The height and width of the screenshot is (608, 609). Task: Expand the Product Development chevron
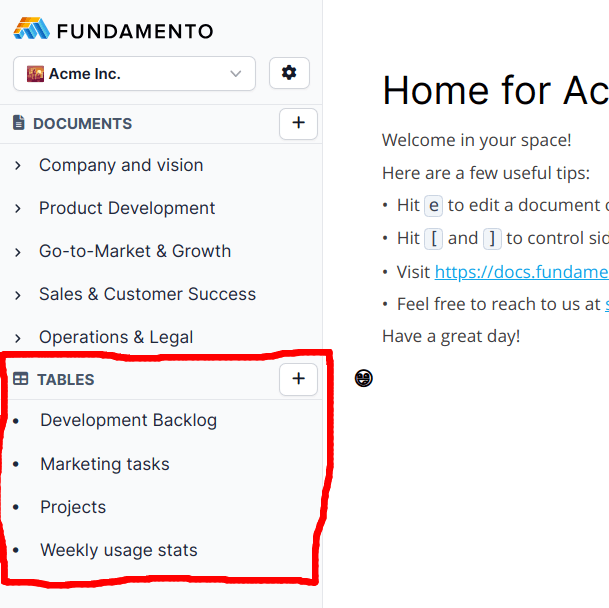[x=18, y=209]
